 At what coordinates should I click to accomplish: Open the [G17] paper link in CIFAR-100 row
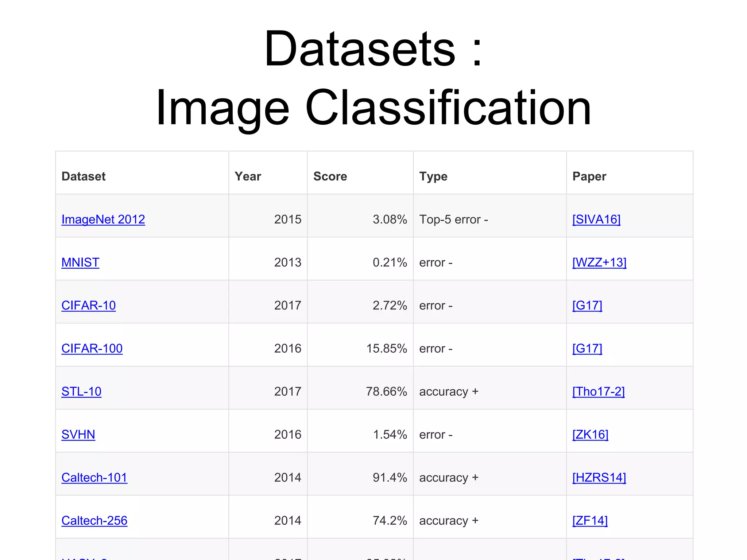click(x=587, y=349)
